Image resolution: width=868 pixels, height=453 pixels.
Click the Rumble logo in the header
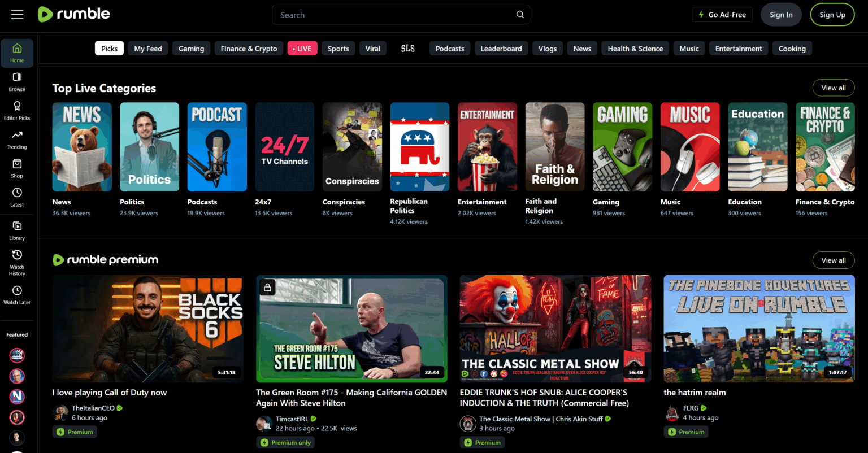(x=74, y=14)
